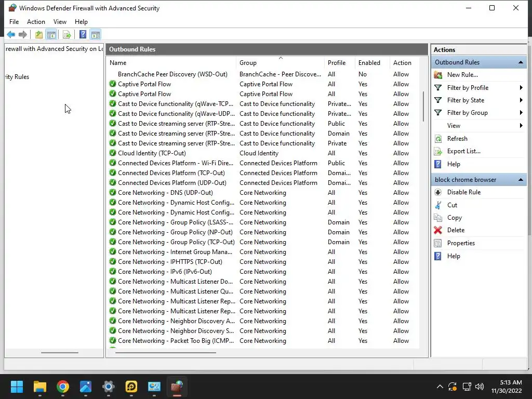Image resolution: width=532 pixels, height=399 pixels.
Task: Open the Action menu
Action: coord(36,22)
